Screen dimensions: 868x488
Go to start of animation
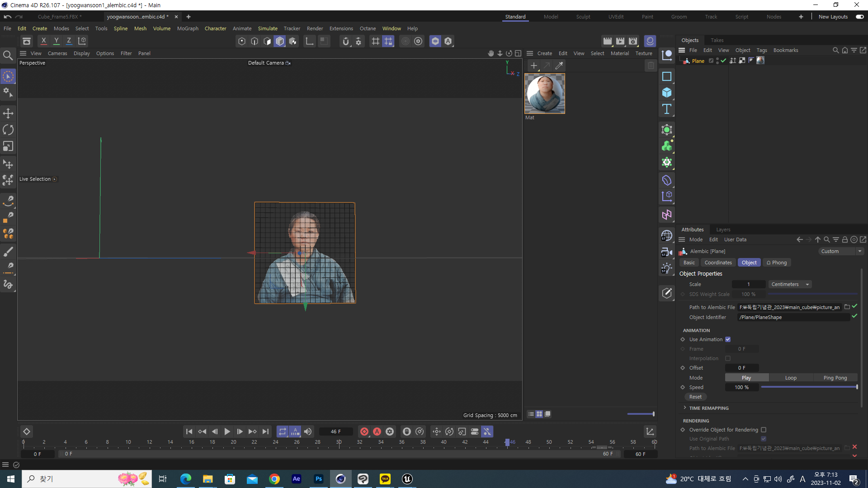pos(189,432)
